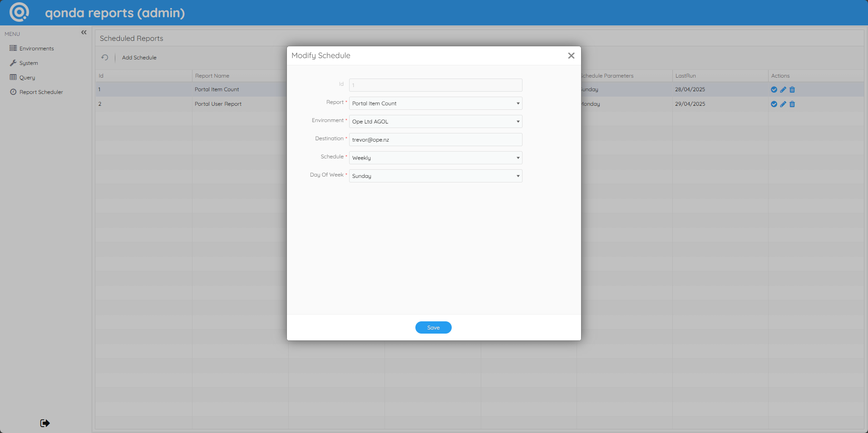Go to Query in the sidebar

click(x=27, y=78)
